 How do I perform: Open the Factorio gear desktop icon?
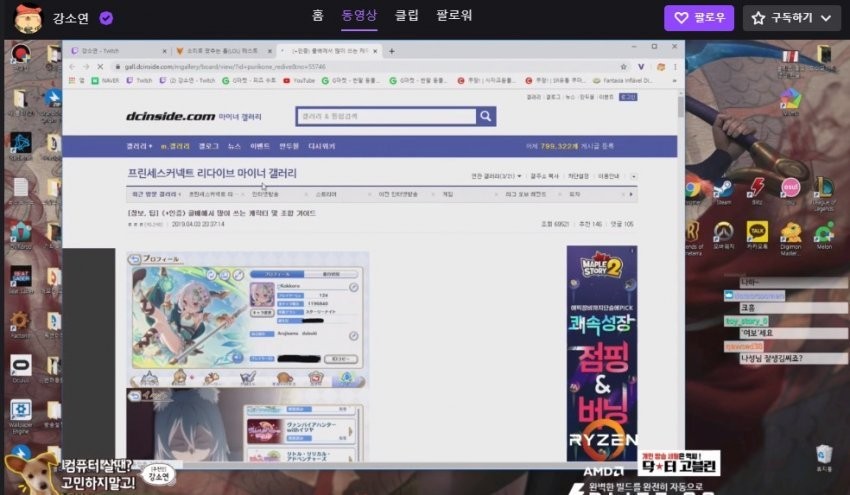pos(20,325)
